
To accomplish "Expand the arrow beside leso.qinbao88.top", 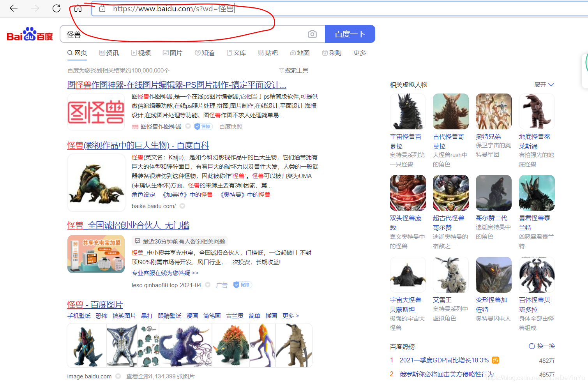I will 208,285.
